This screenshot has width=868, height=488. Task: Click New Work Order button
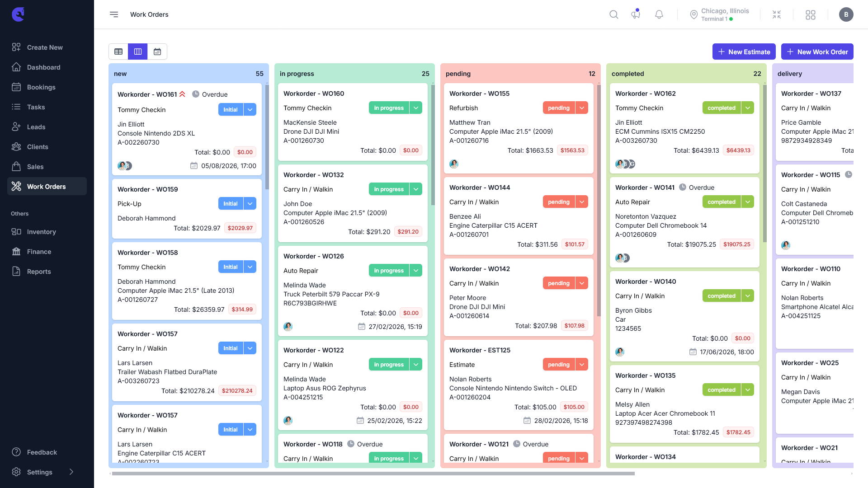817,52
